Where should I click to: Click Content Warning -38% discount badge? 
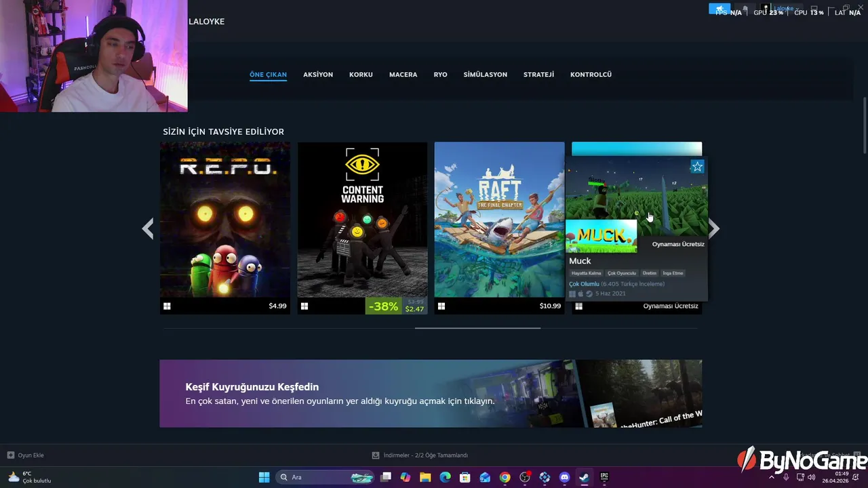[x=383, y=306]
